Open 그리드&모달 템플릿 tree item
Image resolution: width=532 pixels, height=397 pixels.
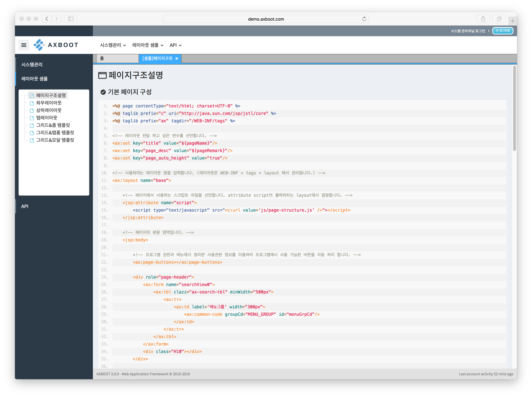[x=55, y=140]
